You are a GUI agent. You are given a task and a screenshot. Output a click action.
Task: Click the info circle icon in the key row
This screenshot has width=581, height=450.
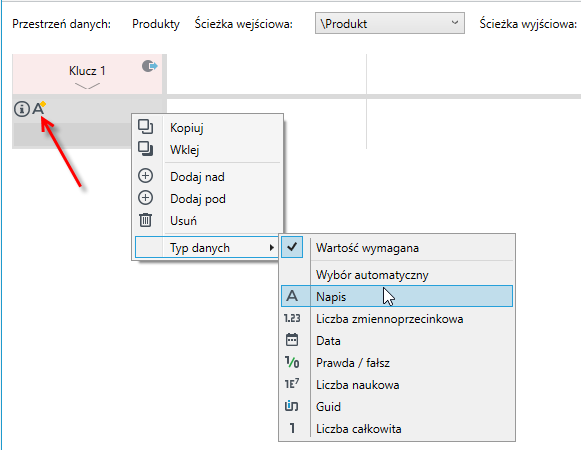[22, 109]
